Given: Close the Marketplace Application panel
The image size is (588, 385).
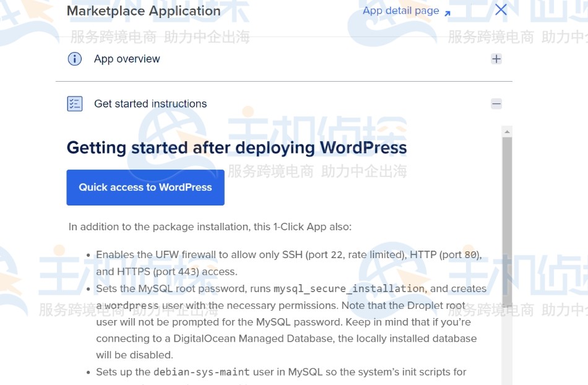Looking at the screenshot, I should [501, 9].
